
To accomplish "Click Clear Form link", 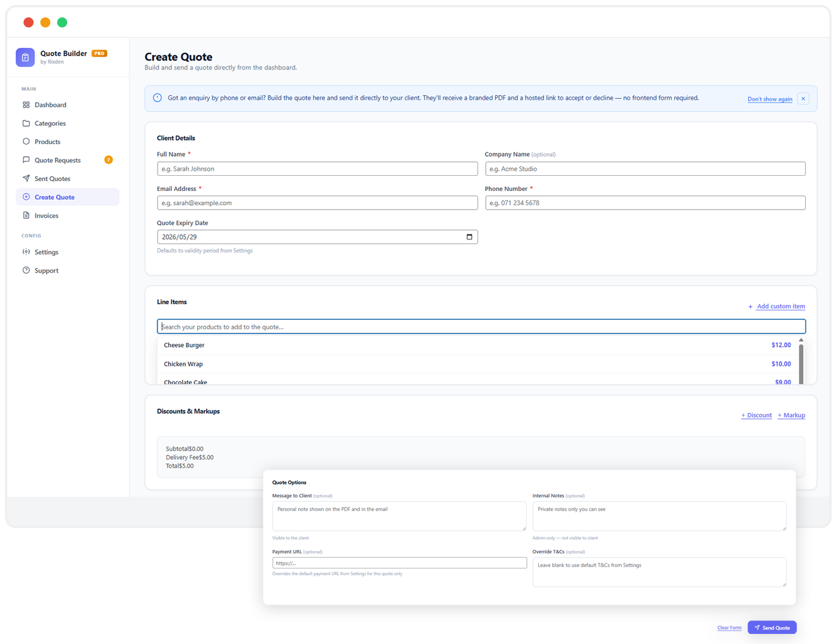I will coord(729,628).
